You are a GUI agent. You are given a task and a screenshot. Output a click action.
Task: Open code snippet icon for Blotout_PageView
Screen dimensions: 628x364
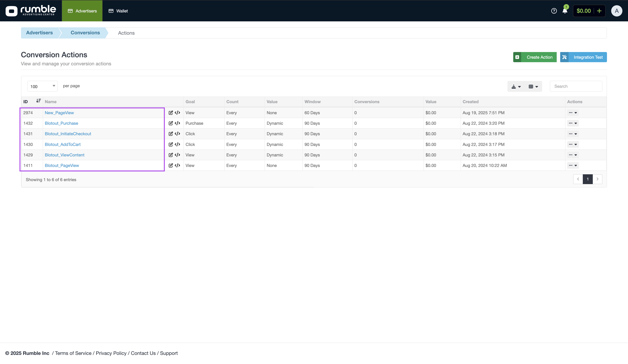[178, 165]
